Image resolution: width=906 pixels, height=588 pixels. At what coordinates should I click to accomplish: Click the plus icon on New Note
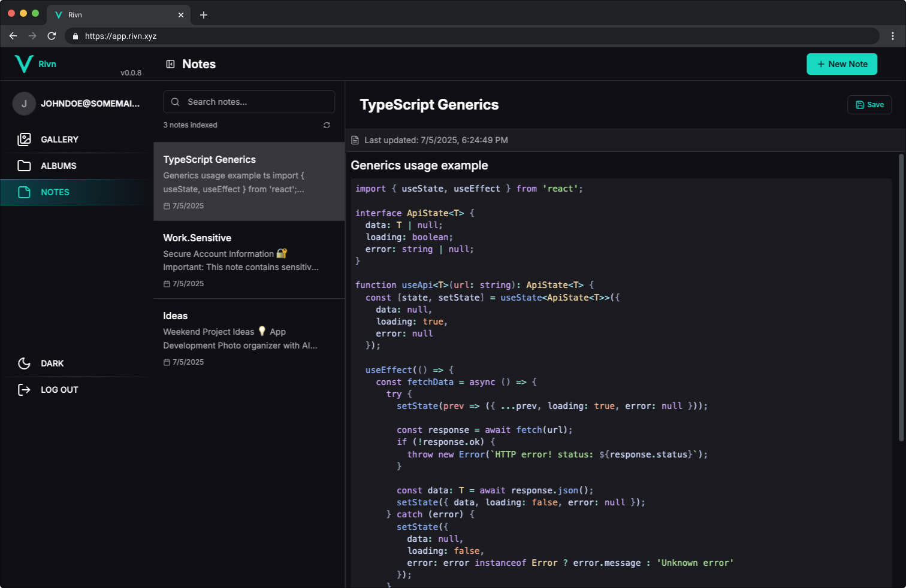coord(821,64)
